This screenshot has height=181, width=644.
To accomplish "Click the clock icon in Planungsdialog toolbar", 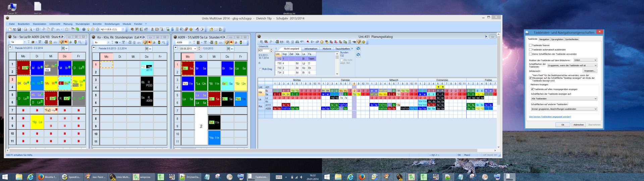I will coord(322,42).
